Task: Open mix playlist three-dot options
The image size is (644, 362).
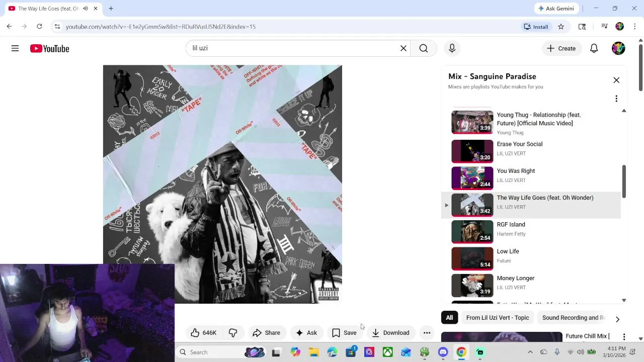Action: [616, 99]
